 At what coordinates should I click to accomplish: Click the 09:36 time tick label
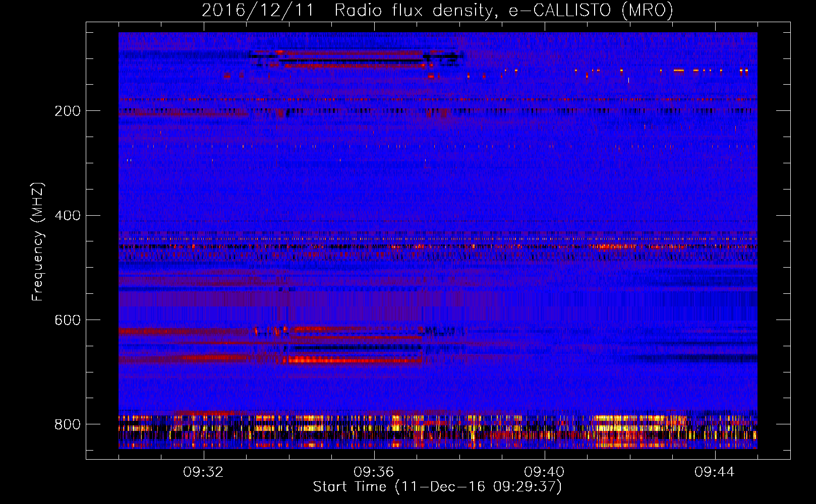(x=374, y=472)
